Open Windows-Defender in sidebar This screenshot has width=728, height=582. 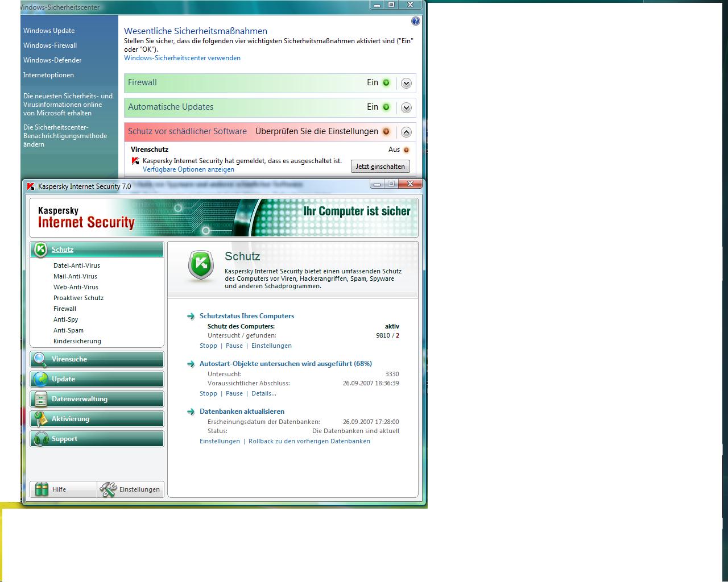coord(52,60)
